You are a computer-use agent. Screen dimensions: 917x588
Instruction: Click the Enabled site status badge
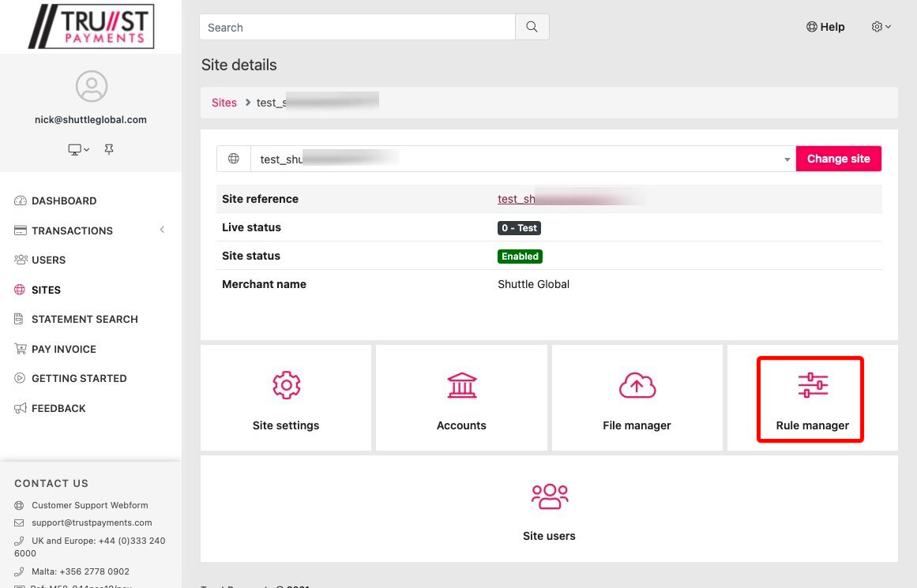click(520, 256)
